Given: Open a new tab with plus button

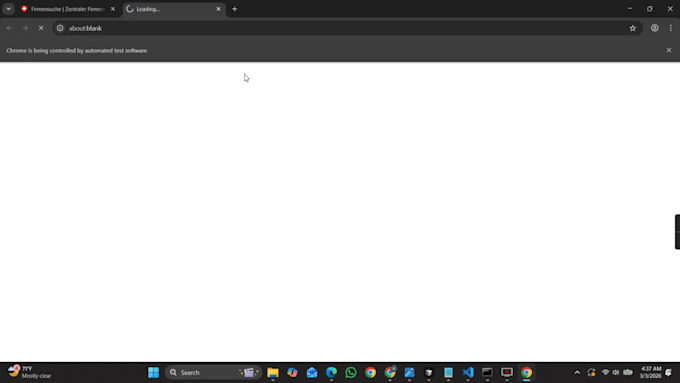Looking at the screenshot, I should (x=235, y=9).
